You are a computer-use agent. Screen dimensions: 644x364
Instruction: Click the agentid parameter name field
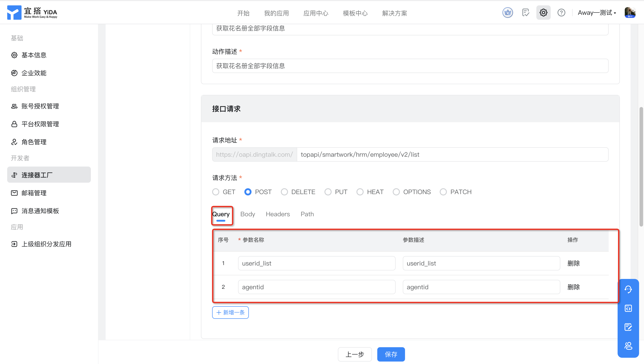pos(316,287)
